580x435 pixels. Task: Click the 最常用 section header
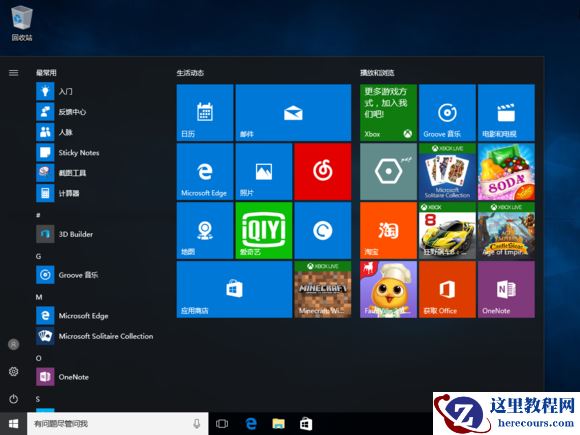pyautogui.click(x=46, y=73)
